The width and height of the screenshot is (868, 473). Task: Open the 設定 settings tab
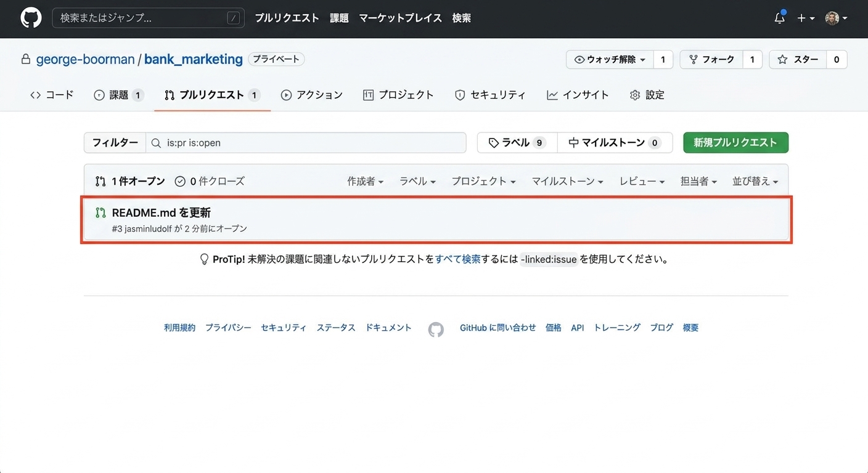pos(647,95)
